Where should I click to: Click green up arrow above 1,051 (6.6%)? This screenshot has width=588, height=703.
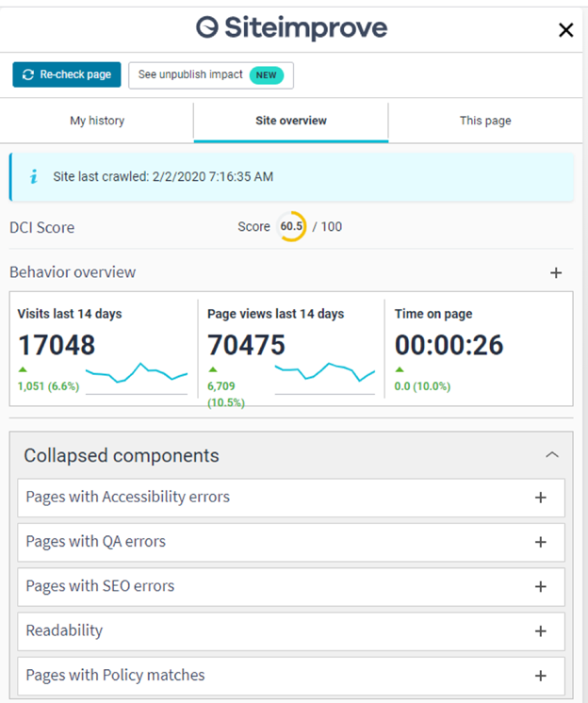[23, 369]
